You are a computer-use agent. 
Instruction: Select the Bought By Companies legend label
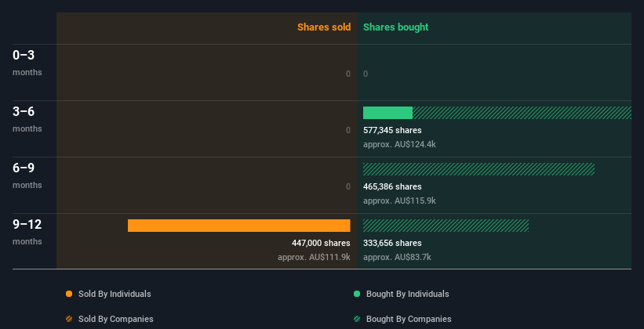409,319
